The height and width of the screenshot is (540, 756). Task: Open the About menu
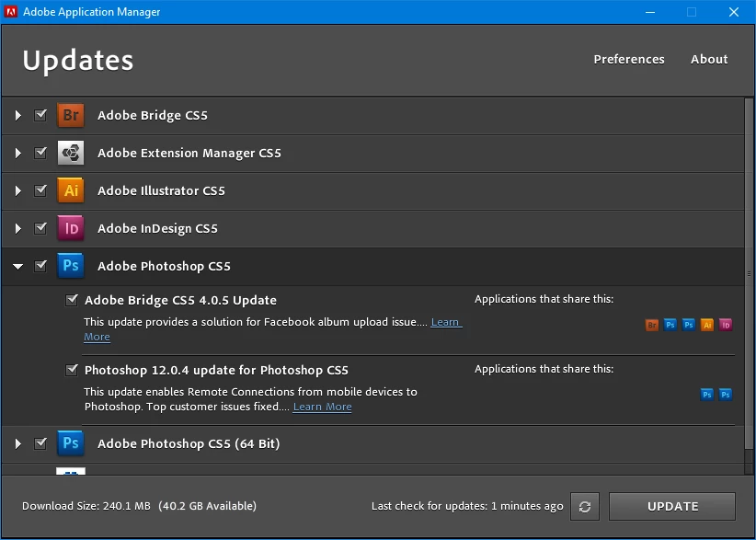click(x=709, y=59)
